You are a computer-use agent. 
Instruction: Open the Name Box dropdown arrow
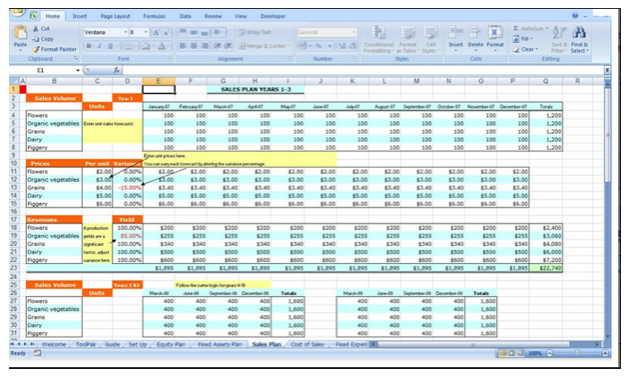pos(78,71)
